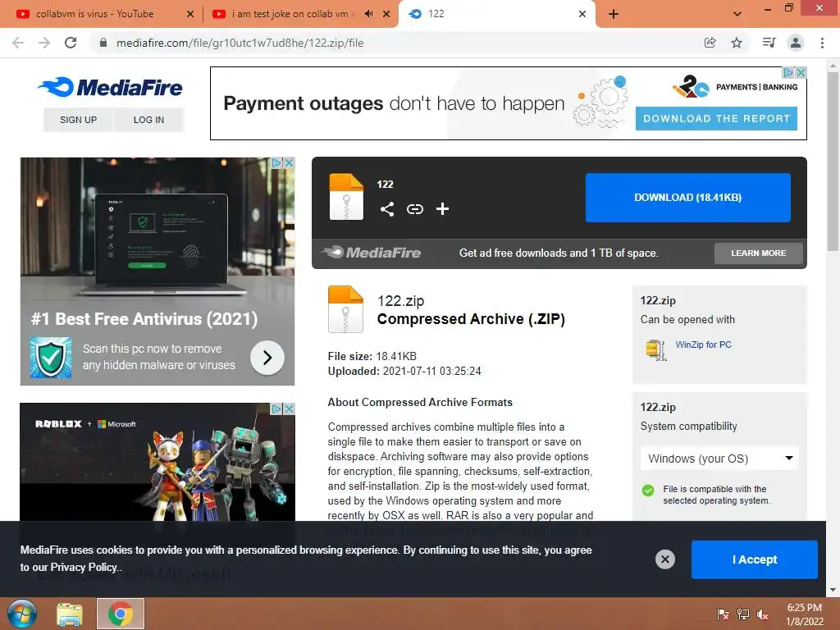Click the muted volume tray icon

tap(763, 614)
